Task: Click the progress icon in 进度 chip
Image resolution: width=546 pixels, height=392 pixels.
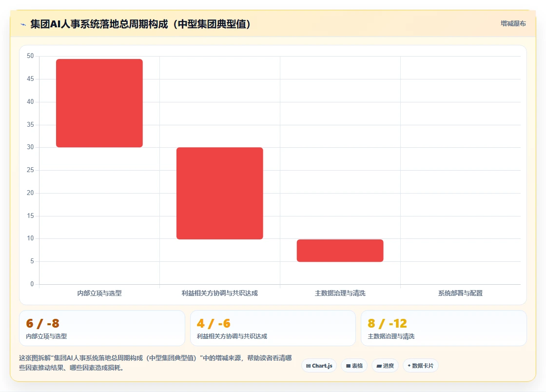Action: pos(379,366)
